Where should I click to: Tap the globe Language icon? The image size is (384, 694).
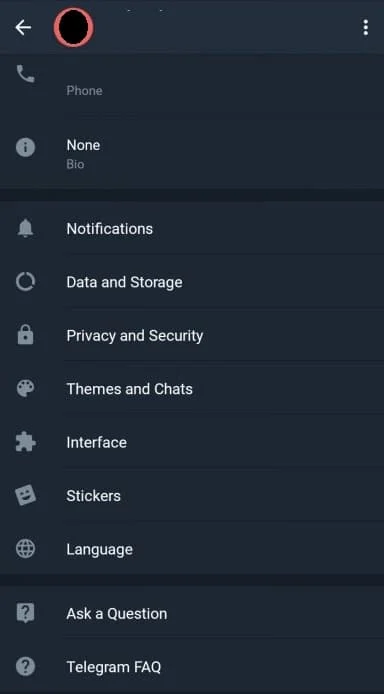tap(25, 549)
